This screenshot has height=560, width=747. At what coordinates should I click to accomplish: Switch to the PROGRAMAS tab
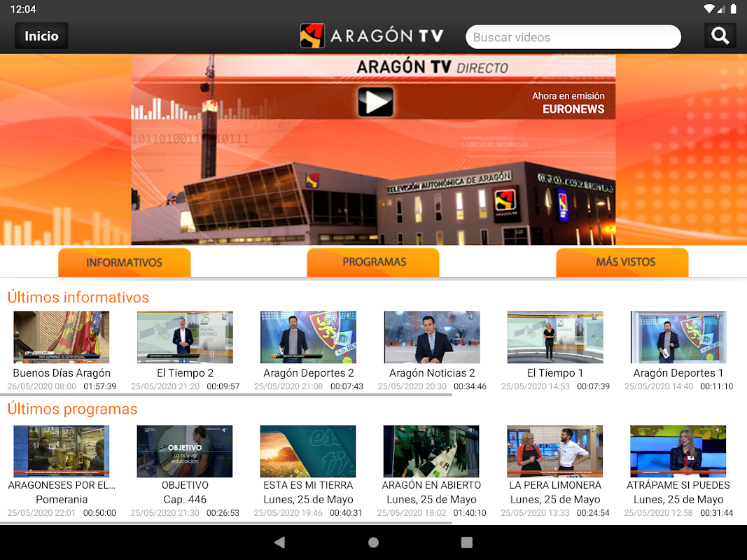tap(373, 262)
